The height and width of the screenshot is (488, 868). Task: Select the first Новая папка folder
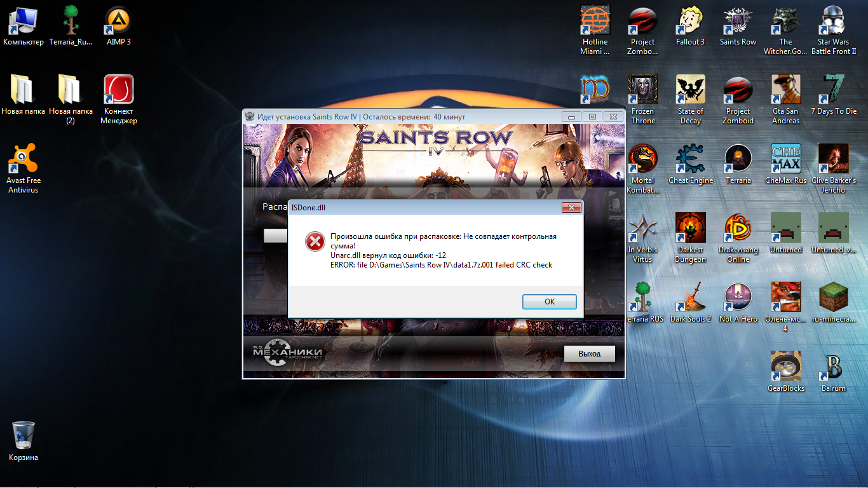coord(24,95)
